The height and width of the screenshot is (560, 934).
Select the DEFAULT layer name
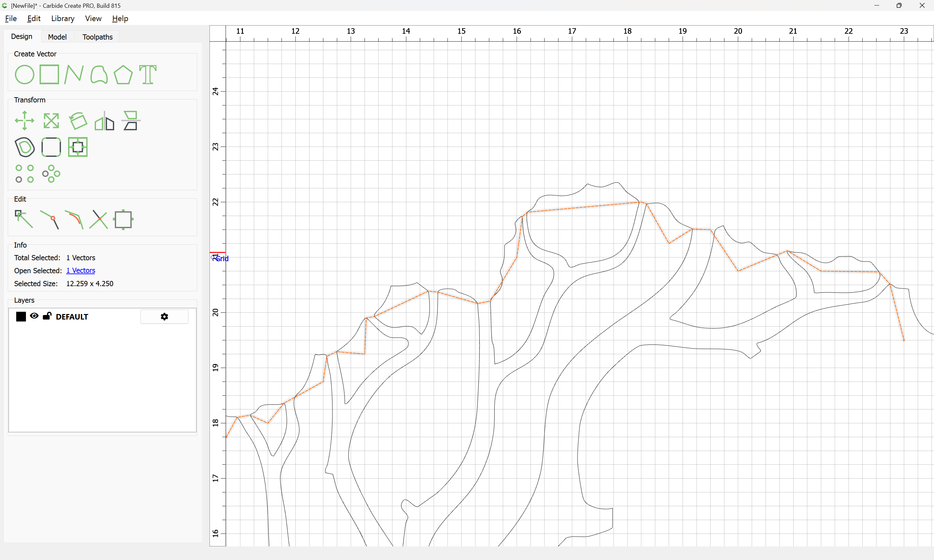click(x=72, y=317)
